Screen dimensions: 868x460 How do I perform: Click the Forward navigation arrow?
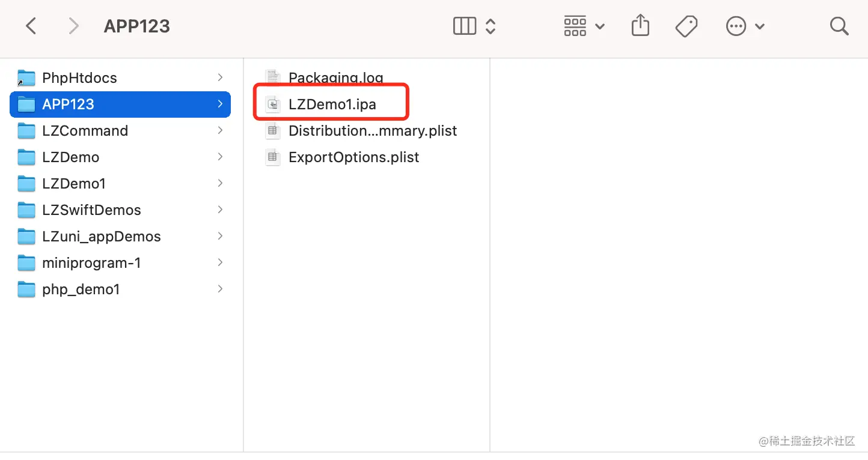click(73, 26)
